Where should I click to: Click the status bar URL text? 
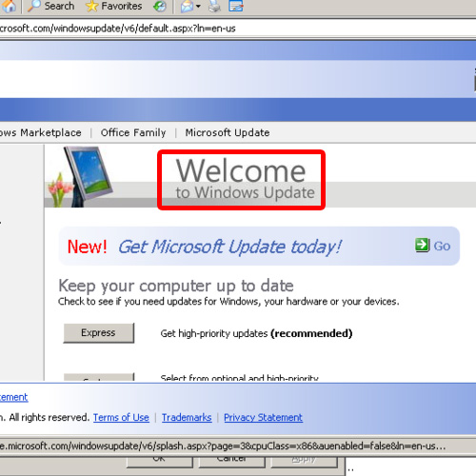pyautogui.click(x=223, y=446)
